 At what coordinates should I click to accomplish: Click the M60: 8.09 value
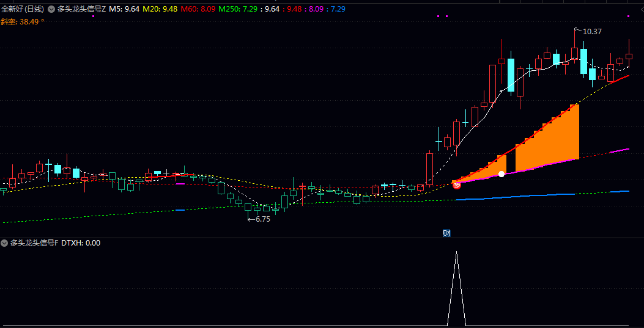click(198, 9)
